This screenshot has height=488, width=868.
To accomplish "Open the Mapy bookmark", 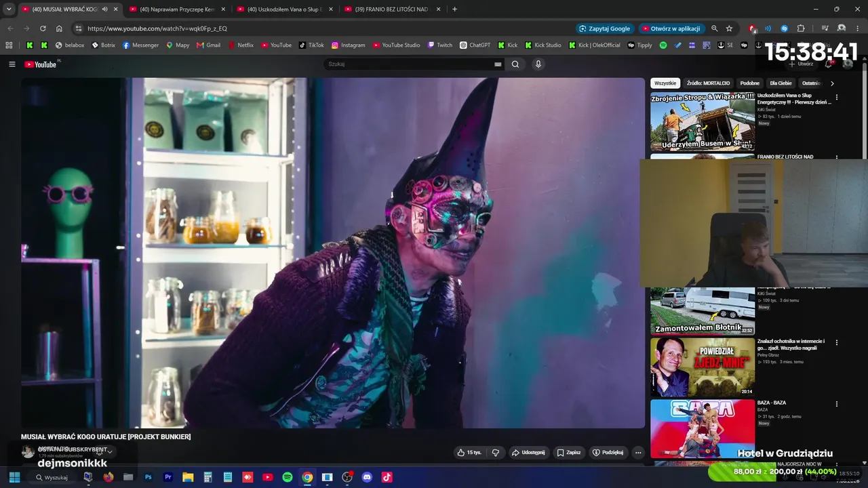I will tap(178, 45).
